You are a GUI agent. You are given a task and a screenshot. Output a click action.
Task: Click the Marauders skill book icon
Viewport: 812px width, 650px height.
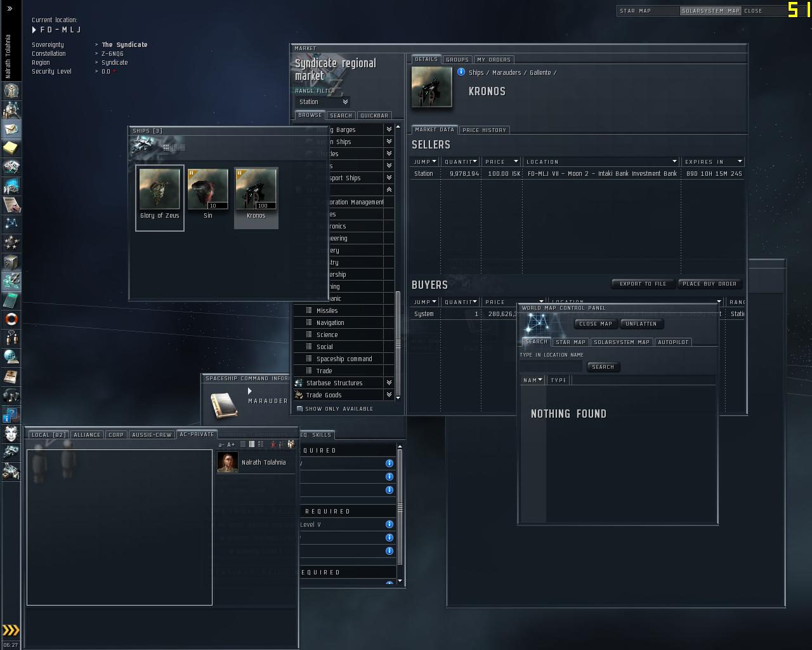click(224, 406)
